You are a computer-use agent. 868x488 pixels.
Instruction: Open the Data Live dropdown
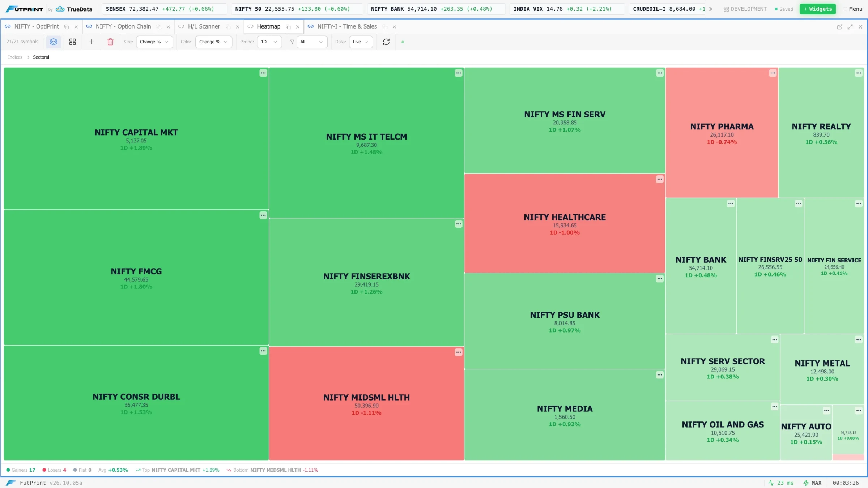tap(361, 42)
